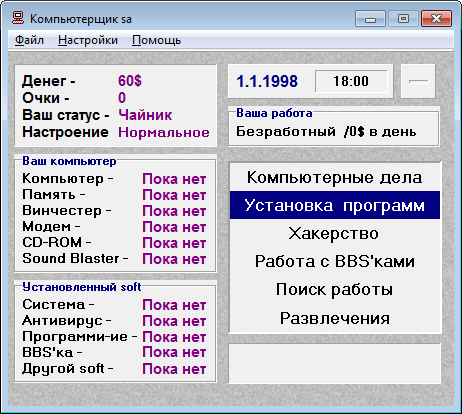Select Поиск работы from the list
Screen dimensions: 462x414
tap(335, 289)
